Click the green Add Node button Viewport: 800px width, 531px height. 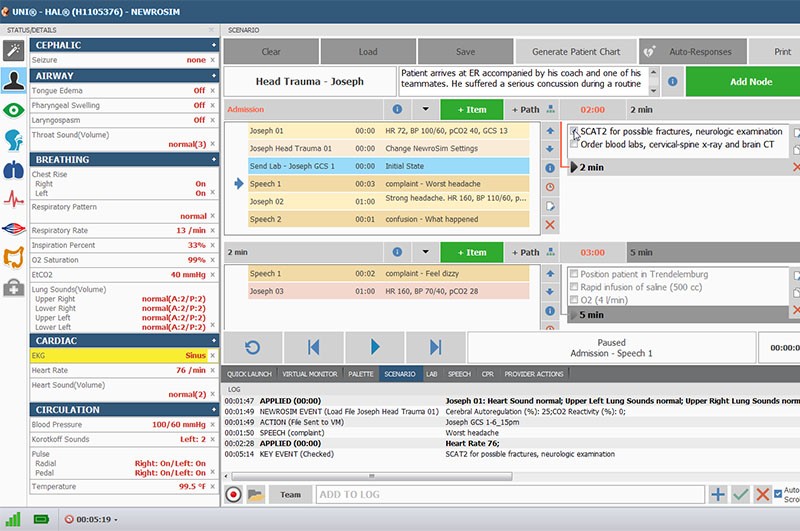[x=742, y=81]
